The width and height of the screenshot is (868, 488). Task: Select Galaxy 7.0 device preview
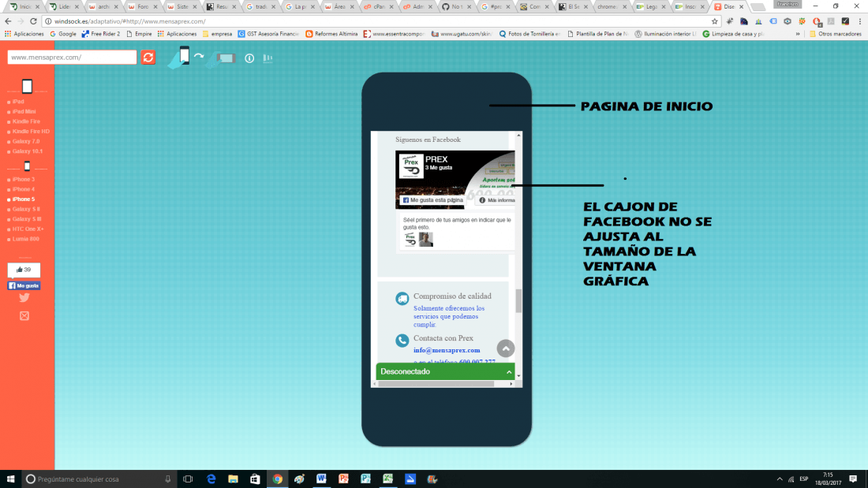[x=26, y=142]
